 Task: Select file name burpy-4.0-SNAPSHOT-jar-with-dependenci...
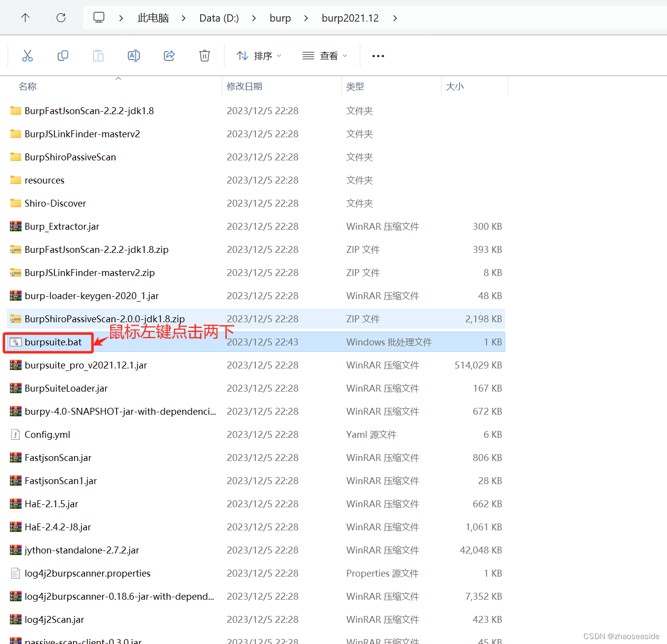[x=121, y=411]
